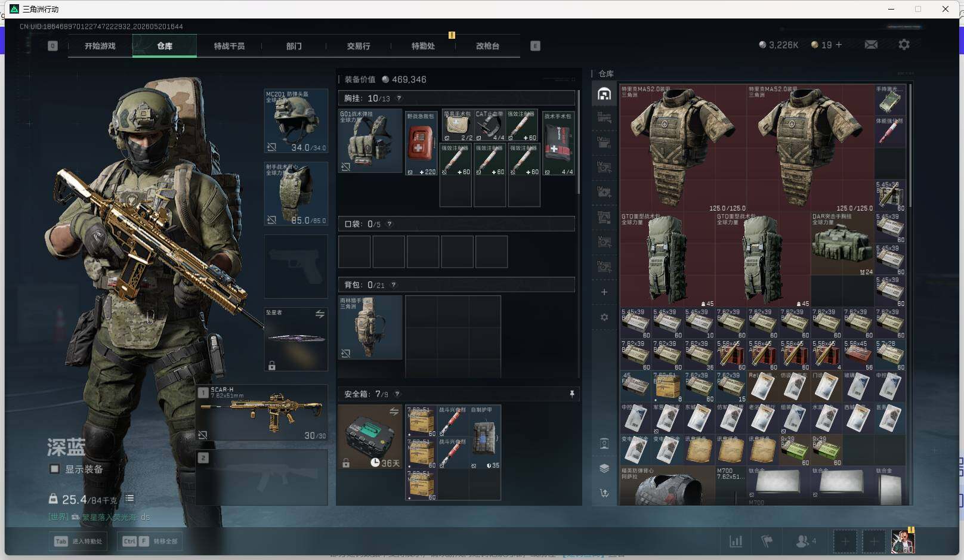Viewport: 964px width, 560px height.
Task: Select the 自制护甲 repair kit in safe box
Action: coord(485,437)
